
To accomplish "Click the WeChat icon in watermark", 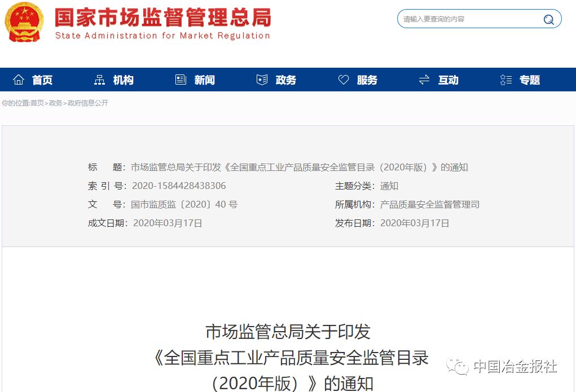I will point(458,367).
